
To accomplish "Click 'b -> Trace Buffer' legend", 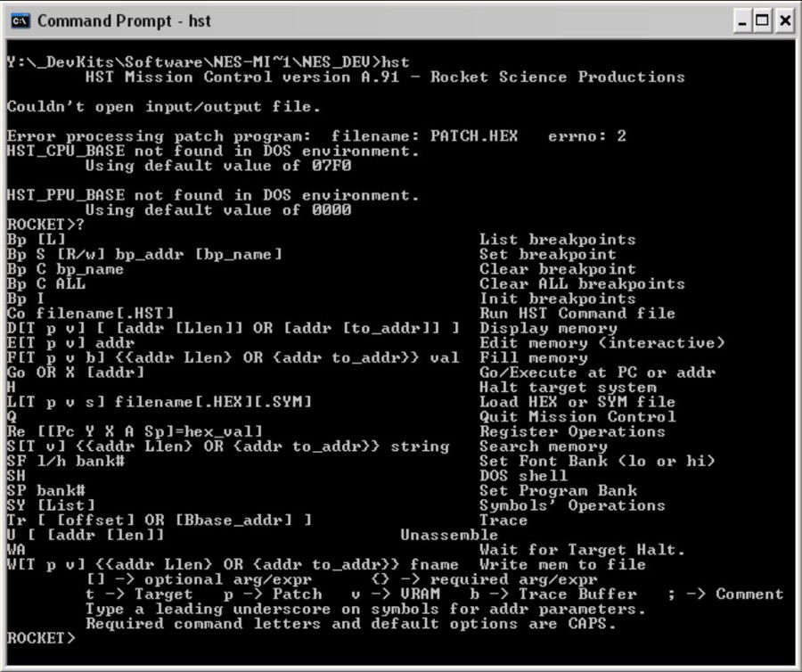I will click(552, 594).
